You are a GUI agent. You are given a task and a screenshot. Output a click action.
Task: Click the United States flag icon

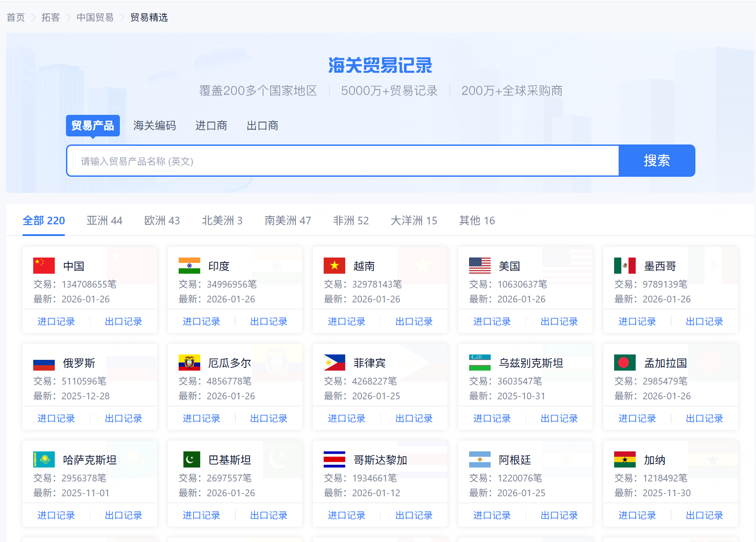pos(479,266)
